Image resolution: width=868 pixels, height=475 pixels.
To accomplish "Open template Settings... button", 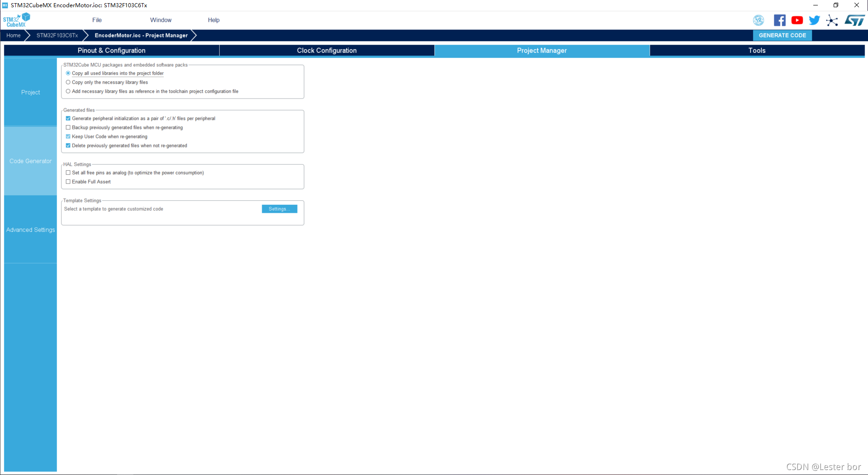I will (x=279, y=209).
